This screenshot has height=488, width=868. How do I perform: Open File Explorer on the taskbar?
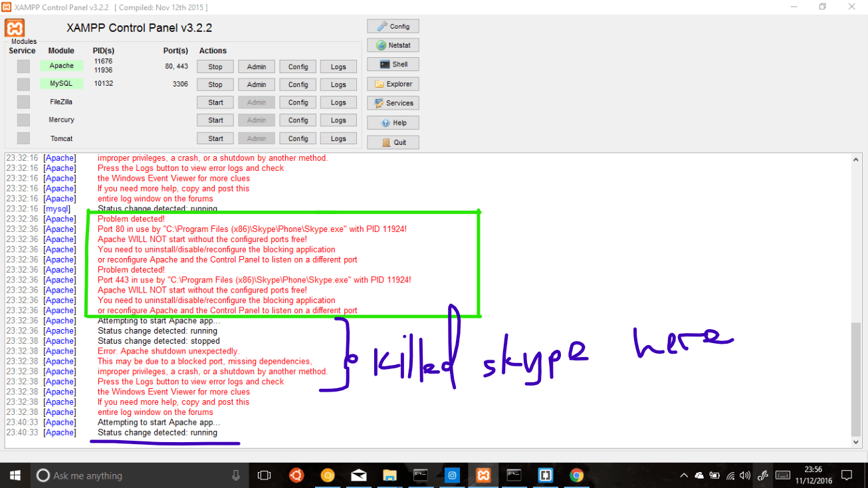point(389,475)
